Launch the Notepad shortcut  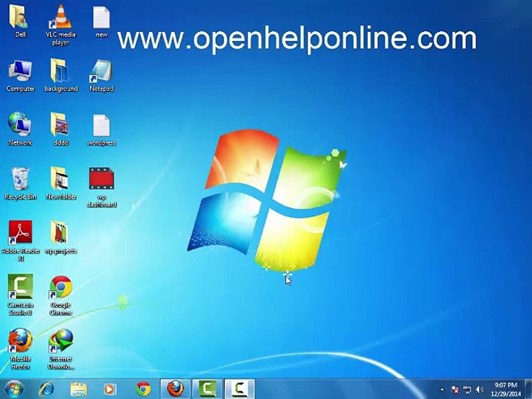point(101,75)
